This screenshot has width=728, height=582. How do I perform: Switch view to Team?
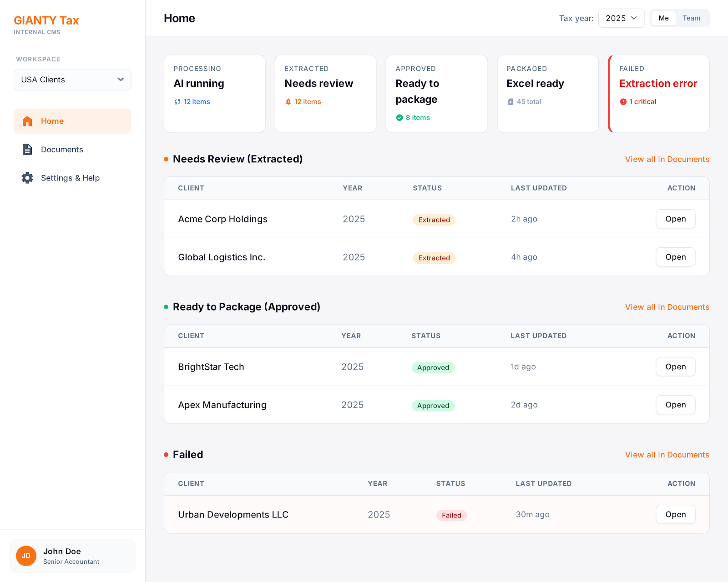[x=691, y=18]
